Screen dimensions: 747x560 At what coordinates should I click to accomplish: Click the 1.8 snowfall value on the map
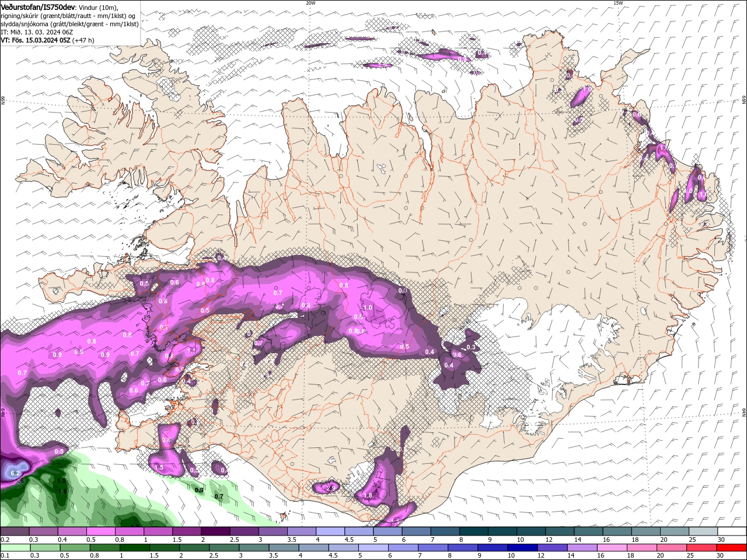click(368, 496)
